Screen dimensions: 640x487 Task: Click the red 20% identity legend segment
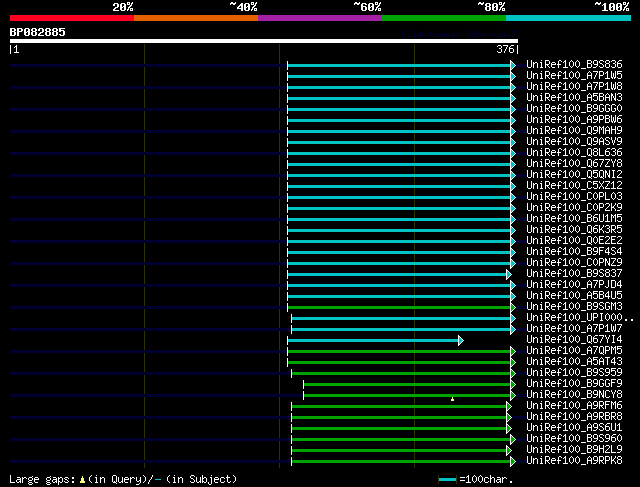72,18
